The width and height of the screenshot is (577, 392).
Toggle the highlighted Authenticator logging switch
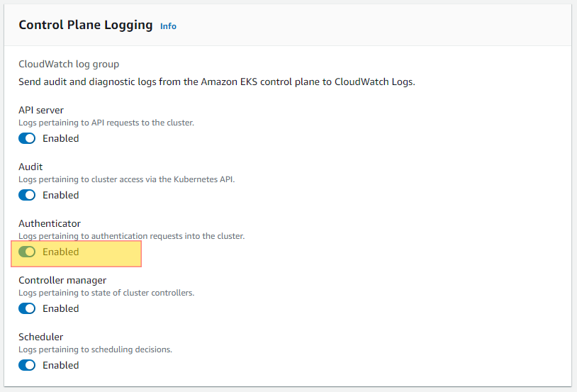(27, 252)
